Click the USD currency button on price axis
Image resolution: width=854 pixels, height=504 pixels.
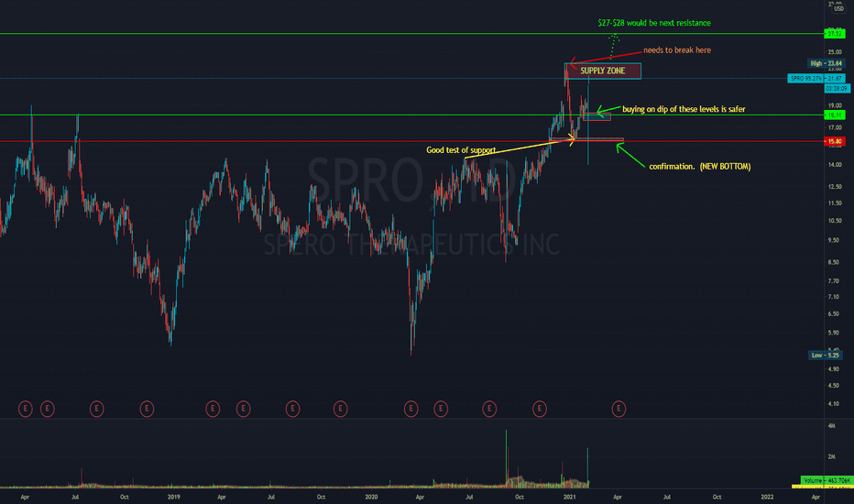pyautogui.click(x=838, y=9)
